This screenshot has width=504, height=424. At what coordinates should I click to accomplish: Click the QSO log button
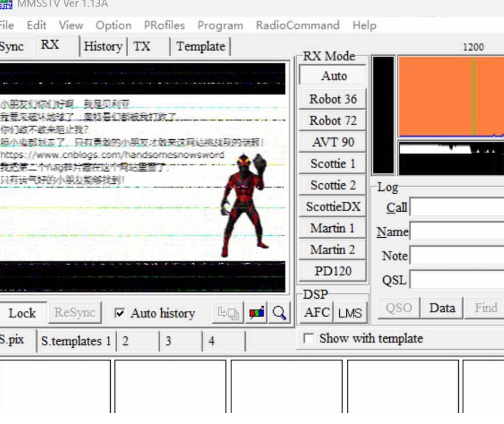(398, 308)
